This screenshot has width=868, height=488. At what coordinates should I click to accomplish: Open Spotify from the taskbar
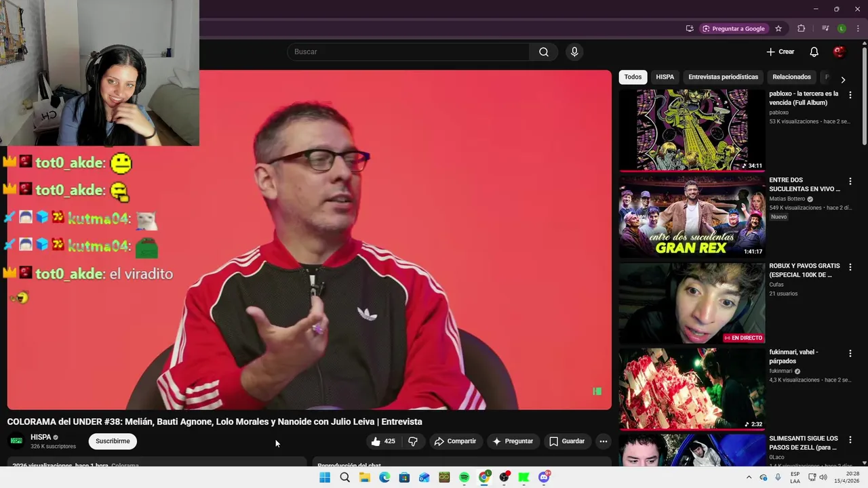[x=464, y=477]
